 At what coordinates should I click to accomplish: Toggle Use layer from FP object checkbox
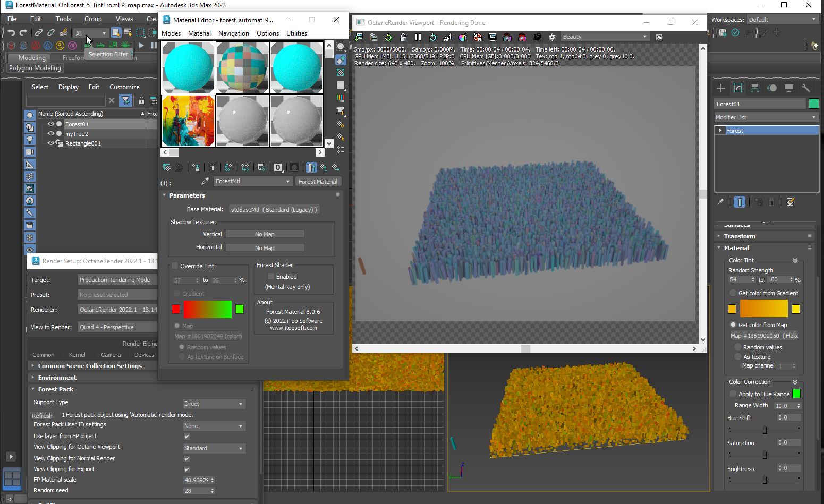(x=187, y=437)
